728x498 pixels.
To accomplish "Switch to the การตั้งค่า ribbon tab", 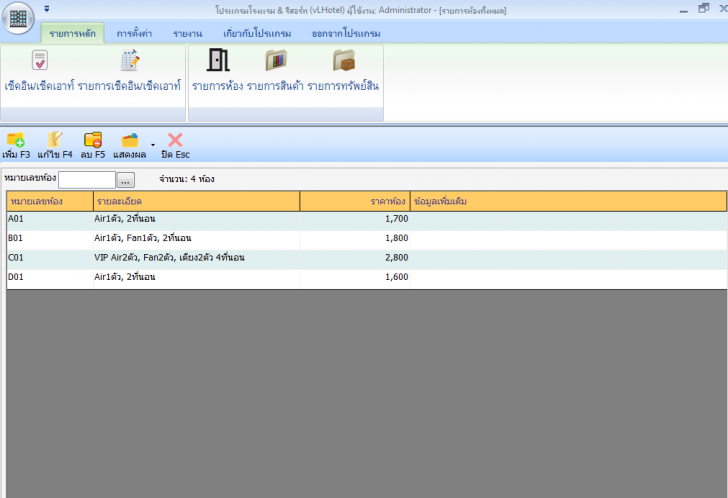I will (134, 33).
